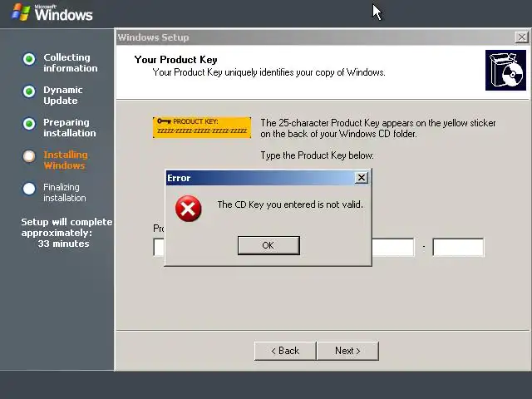Click the "Your Product Key" heading

point(175,60)
